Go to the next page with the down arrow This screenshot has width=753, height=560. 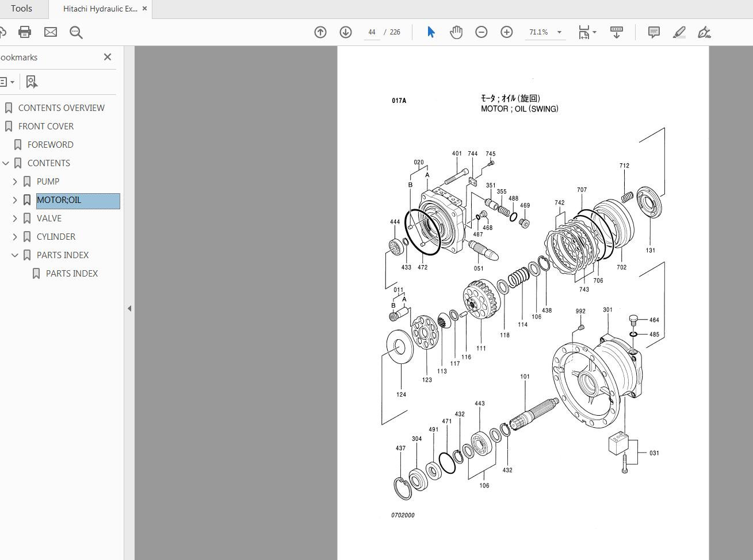pos(346,32)
